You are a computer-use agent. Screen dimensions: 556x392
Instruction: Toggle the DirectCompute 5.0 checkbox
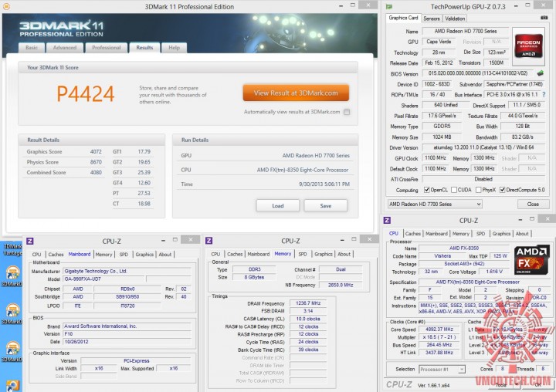click(503, 190)
